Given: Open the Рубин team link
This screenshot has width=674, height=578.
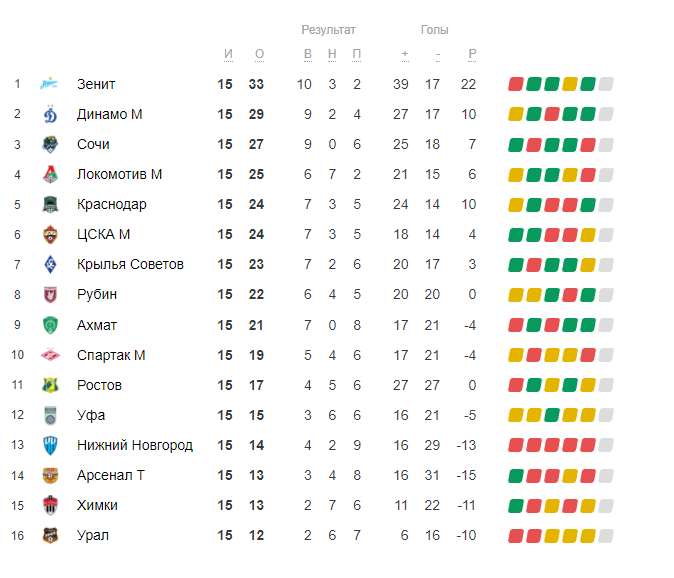Looking at the screenshot, I should click(x=97, y=294).
